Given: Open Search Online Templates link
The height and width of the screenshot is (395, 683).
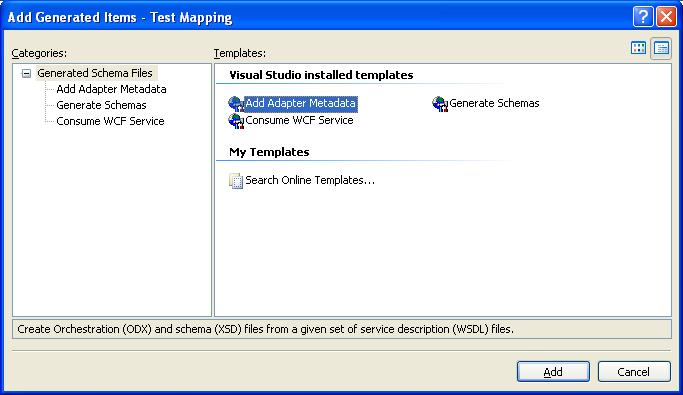Looking at the screenshot, I should pyautogui.click(x=310, y=180).
